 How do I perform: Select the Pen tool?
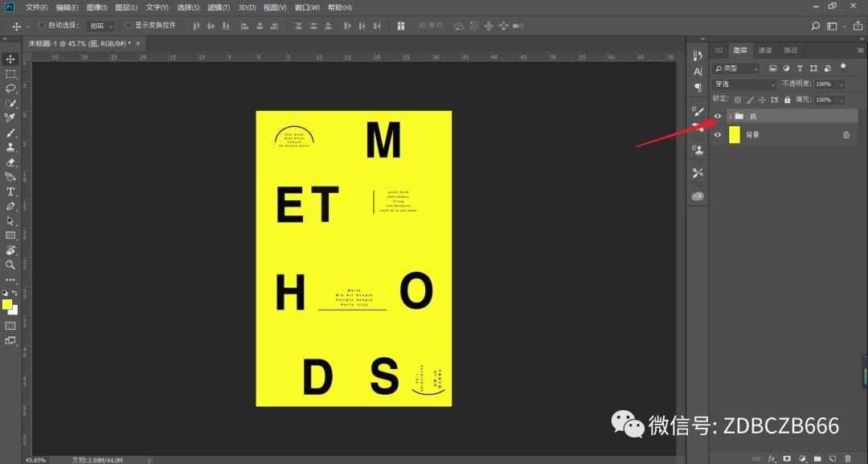[x=10, y=206]
